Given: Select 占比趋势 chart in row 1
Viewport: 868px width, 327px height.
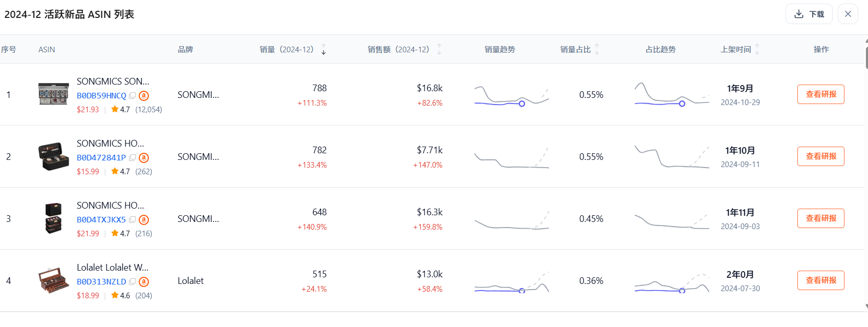Looking at the screenshot, I should click(x=672, y=94).
